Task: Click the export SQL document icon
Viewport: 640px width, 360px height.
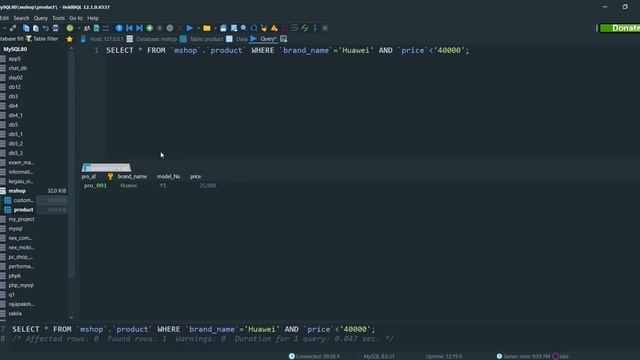Action: [x=96, y=28]
